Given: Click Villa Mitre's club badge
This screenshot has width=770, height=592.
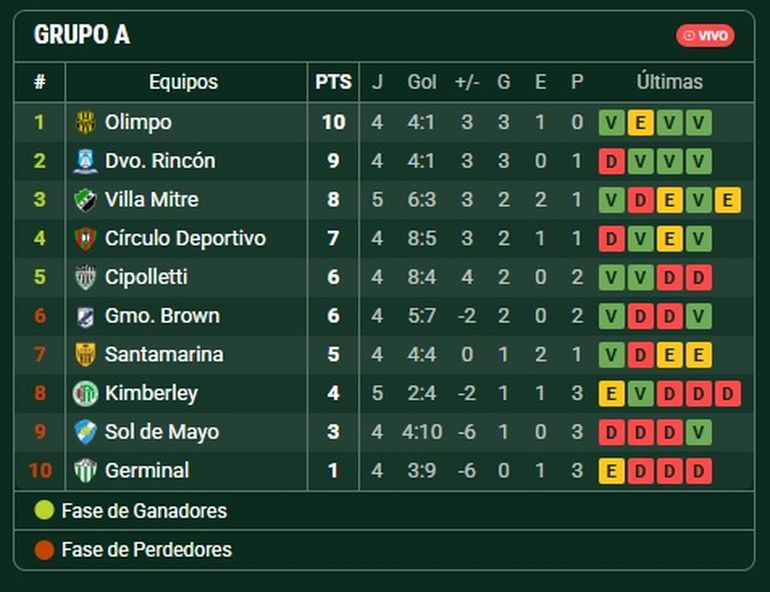Looking at the screenshot, I should coord(86,200).
